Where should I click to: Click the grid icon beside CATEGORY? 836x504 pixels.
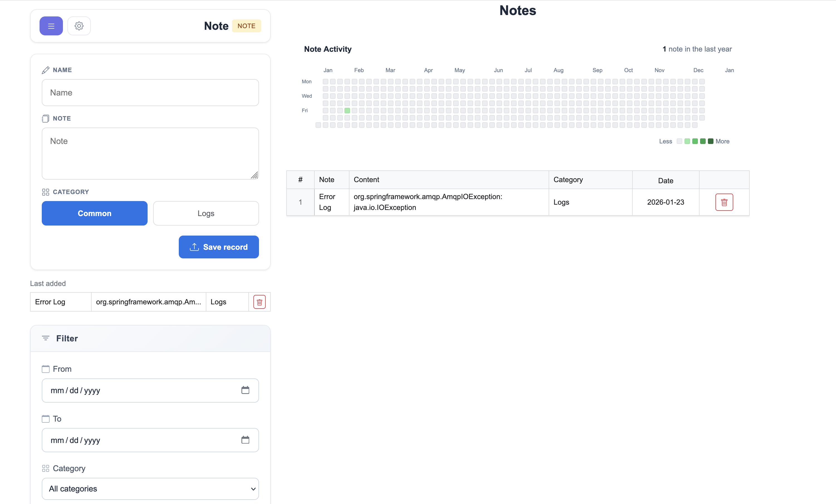click(46, 192)
